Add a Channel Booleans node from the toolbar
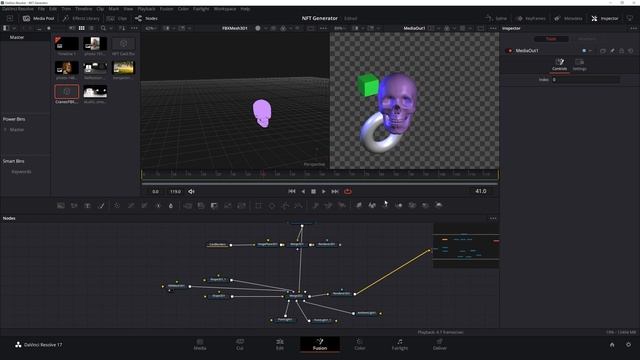Viewport: 640px width, 360px height. 201,205
